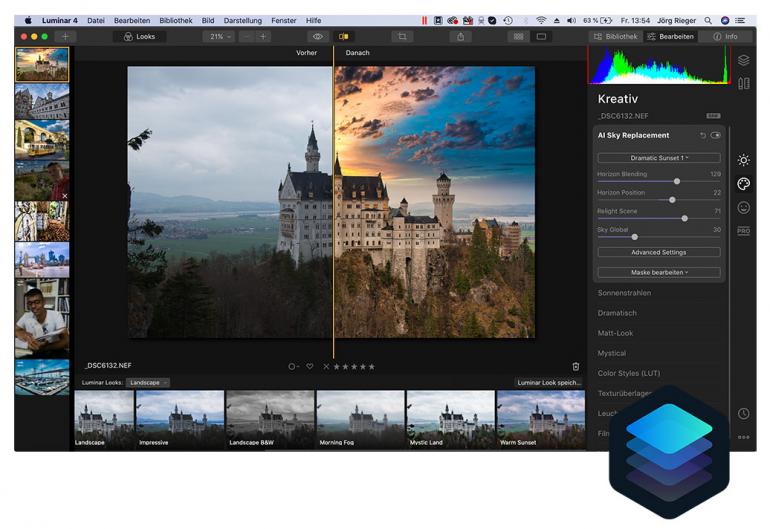Open the History clock icon
The image size is (770, 529).
click(743, 414)
